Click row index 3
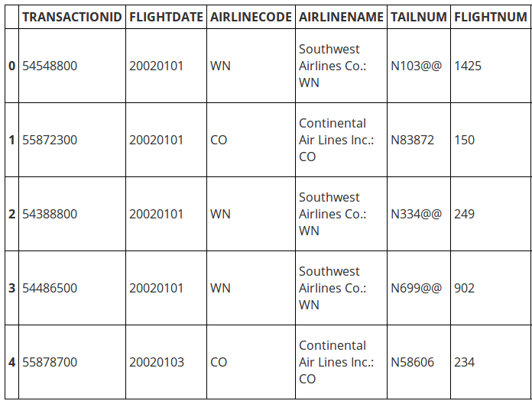 [12, 288]
